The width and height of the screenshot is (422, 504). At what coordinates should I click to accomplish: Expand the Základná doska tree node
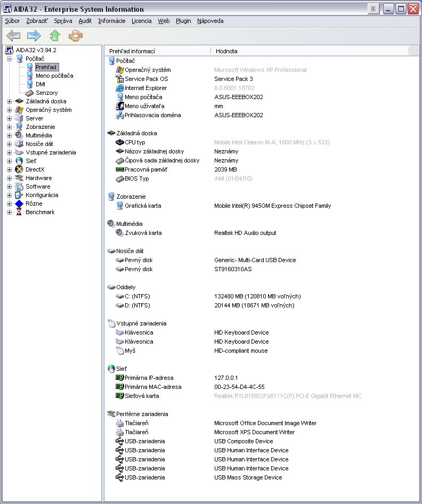click(x=9, y=101)
